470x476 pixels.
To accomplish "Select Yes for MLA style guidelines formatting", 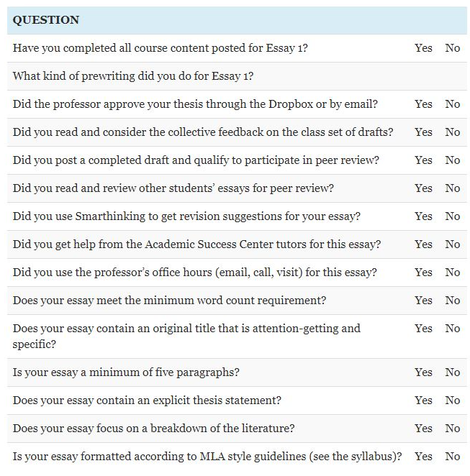I will click(423, 457).
